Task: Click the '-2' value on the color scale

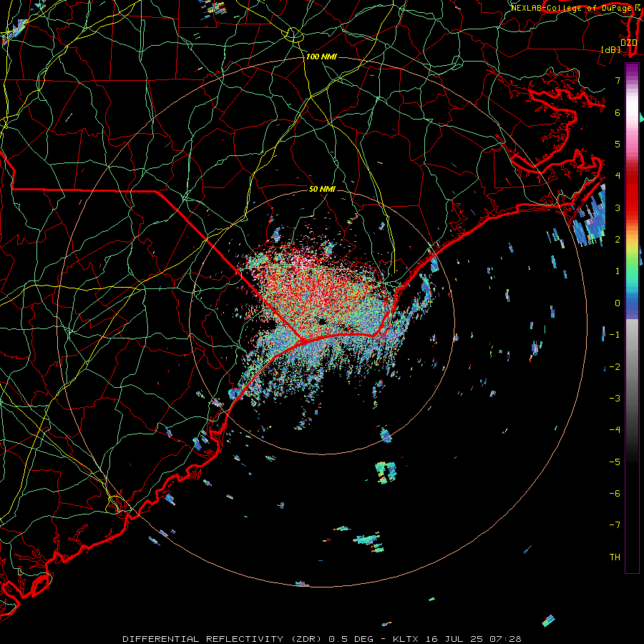Action: click(x=615, y=367)
